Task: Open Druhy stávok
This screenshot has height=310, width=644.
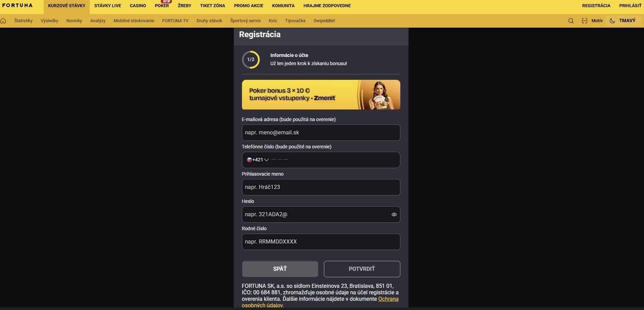Action: pyautogui.click(x=209, y=21)
